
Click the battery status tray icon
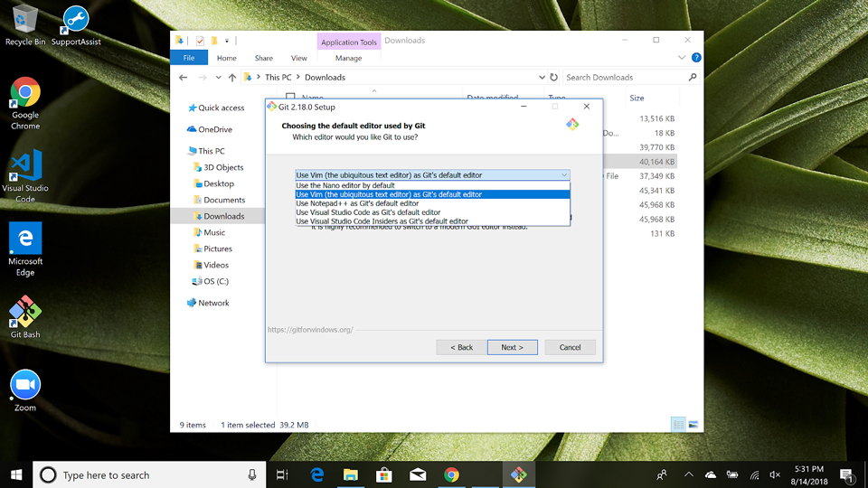click(x=732, y=474)
